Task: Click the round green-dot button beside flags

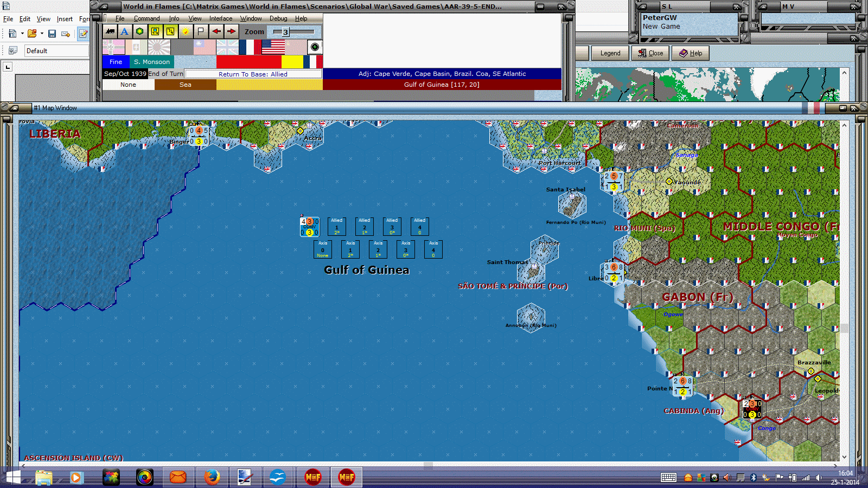Action: [x=315, y=47]
